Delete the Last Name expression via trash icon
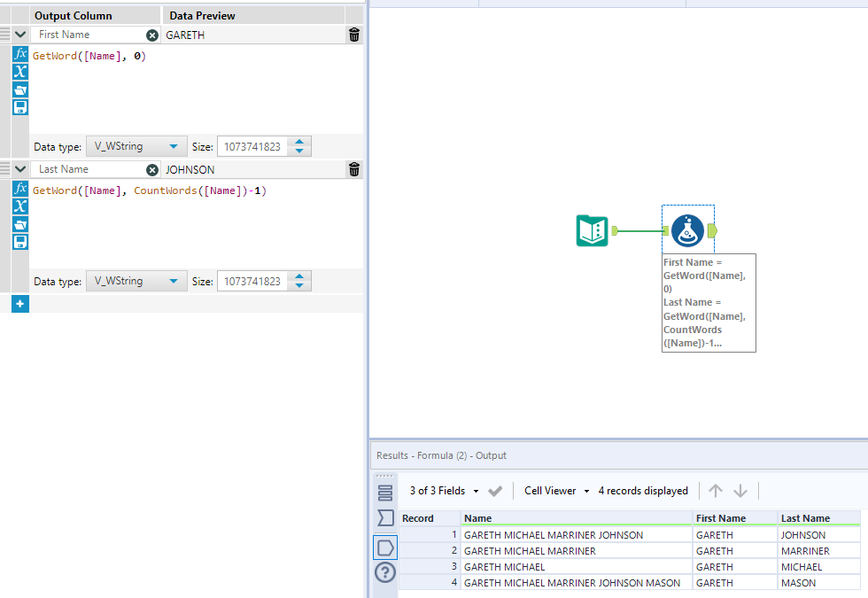868x598 pixels. pyautogui.click(x=353, y=169)
